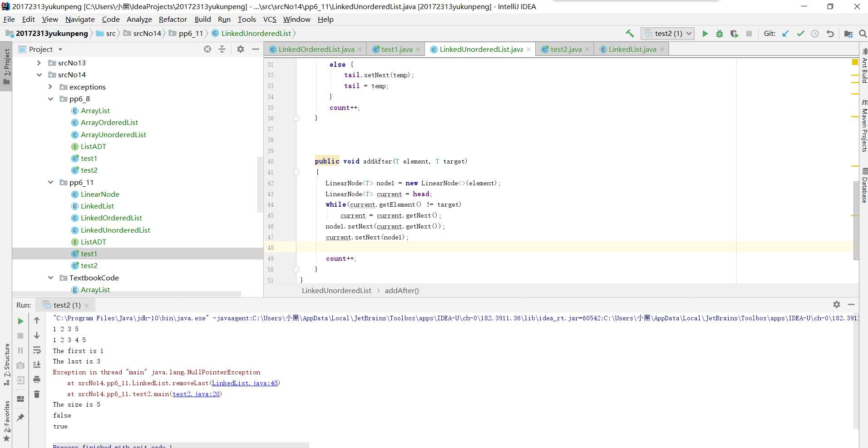Close the test2 (1) Run tab

(87, 305)
